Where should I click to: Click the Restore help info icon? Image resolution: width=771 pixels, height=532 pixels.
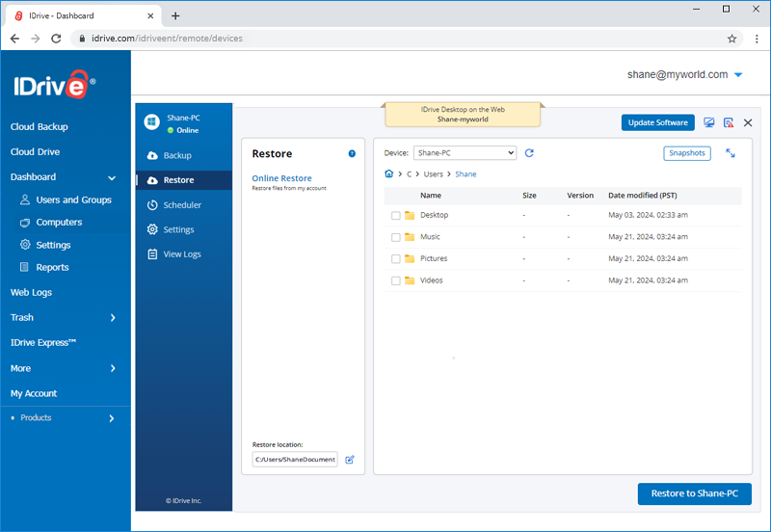(352, 153)
